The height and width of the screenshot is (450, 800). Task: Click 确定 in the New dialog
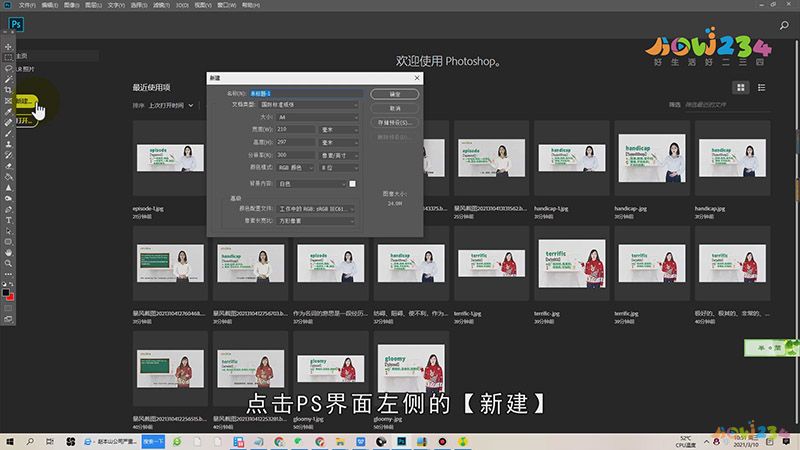pos(395,94)
